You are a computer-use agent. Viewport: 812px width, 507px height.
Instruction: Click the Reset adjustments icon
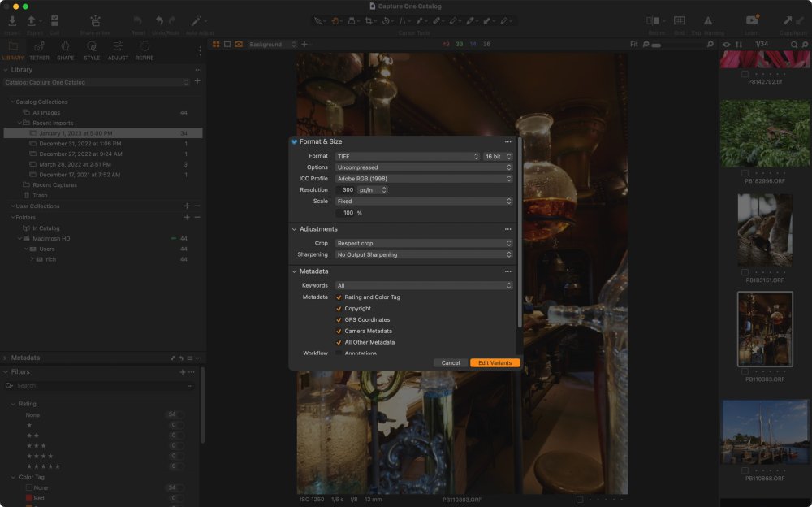[x=138, y=20]
